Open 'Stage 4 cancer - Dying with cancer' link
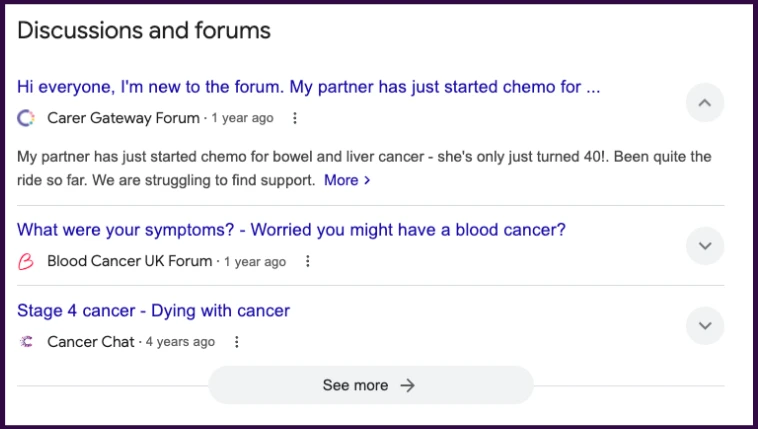Screen dimensions: 758x429 coord(153,311)
